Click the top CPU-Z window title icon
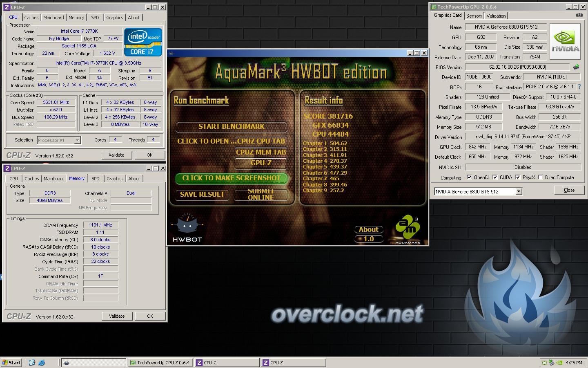 [x=7, y=7]
